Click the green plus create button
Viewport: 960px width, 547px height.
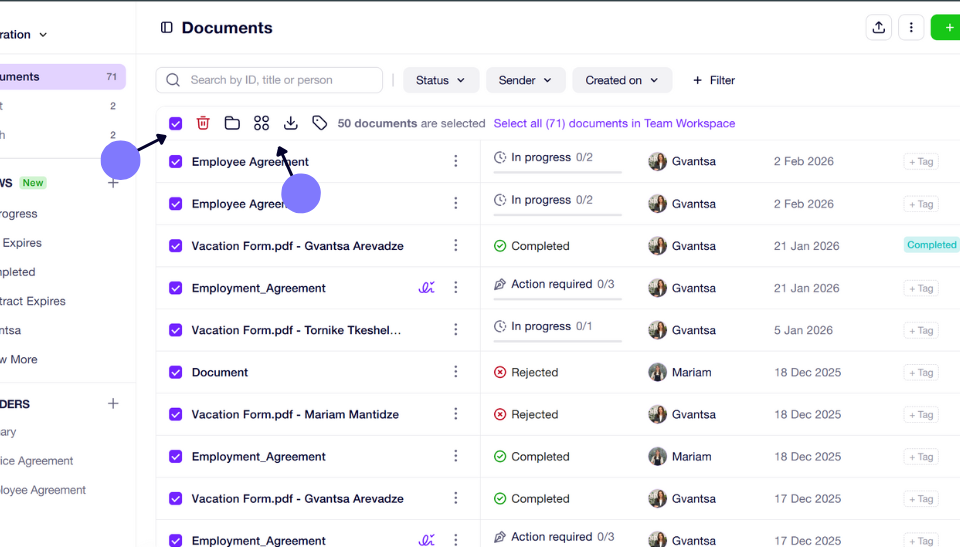[947, 28]
